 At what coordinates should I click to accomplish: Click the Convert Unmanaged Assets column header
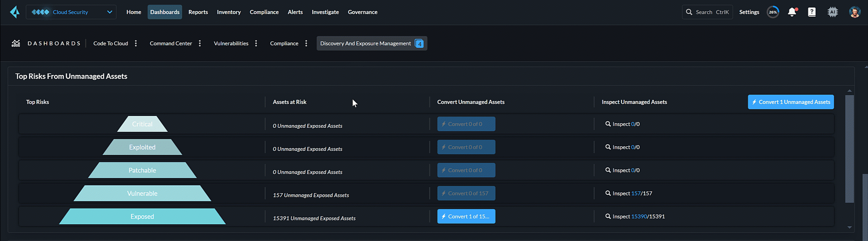(x=471, y=102)
